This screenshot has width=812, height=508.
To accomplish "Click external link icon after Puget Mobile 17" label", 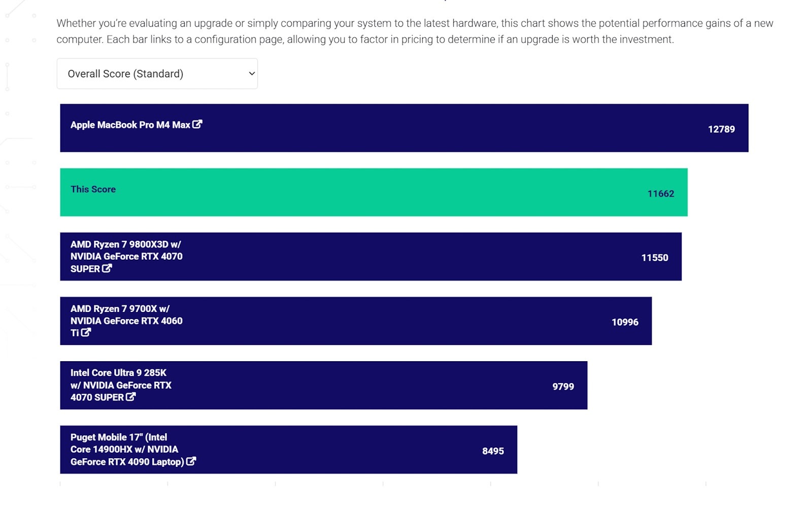I will (191, 461).
